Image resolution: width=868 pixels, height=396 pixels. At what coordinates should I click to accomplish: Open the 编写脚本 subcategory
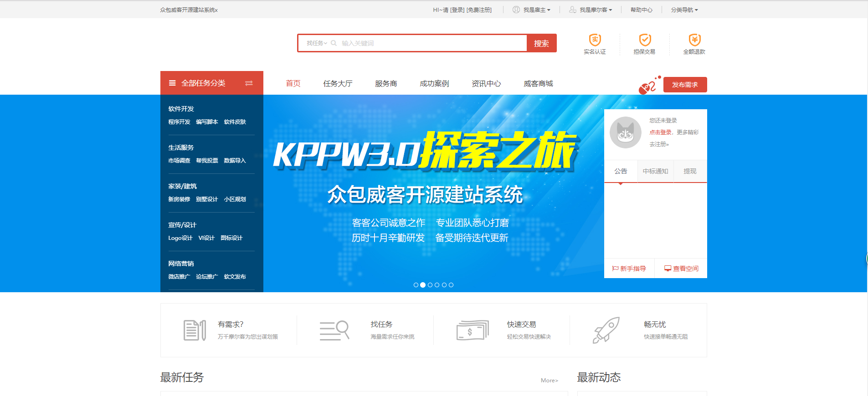[x=207, y=122]
